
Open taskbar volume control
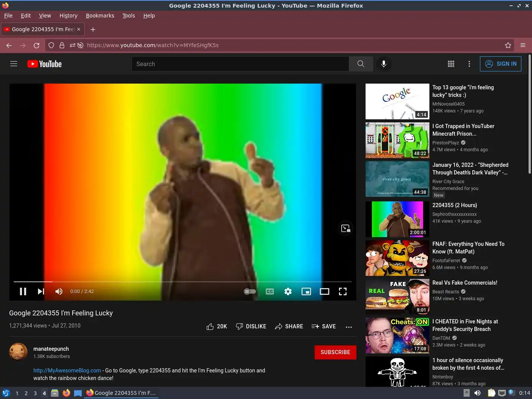pyautogui.click(x=477, y=393)
